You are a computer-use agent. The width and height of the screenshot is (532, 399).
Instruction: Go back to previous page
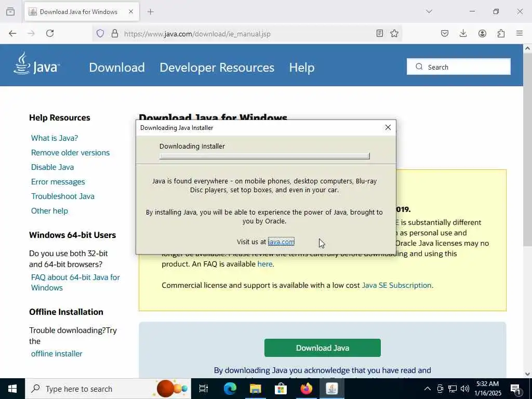(x=12, y=33)
